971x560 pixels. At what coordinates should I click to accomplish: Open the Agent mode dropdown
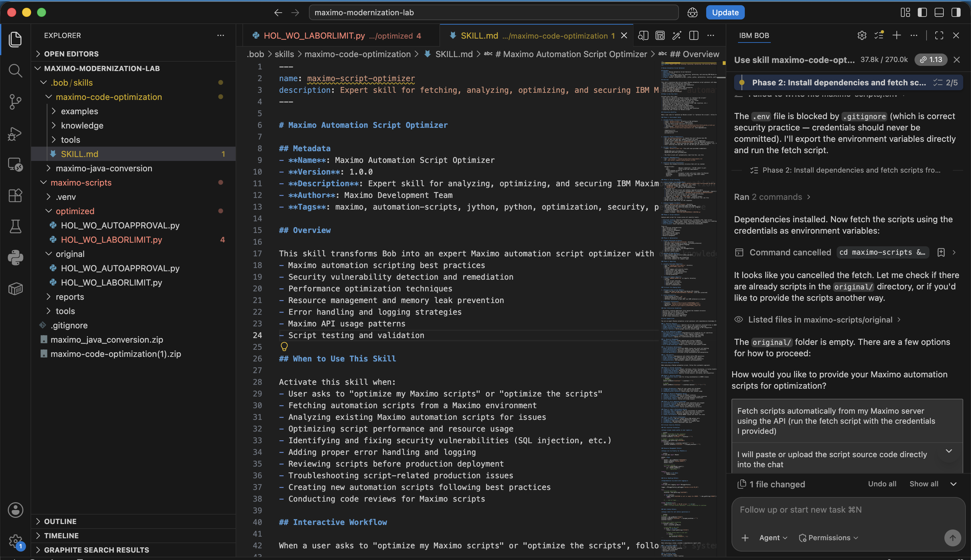coord(773,538)
